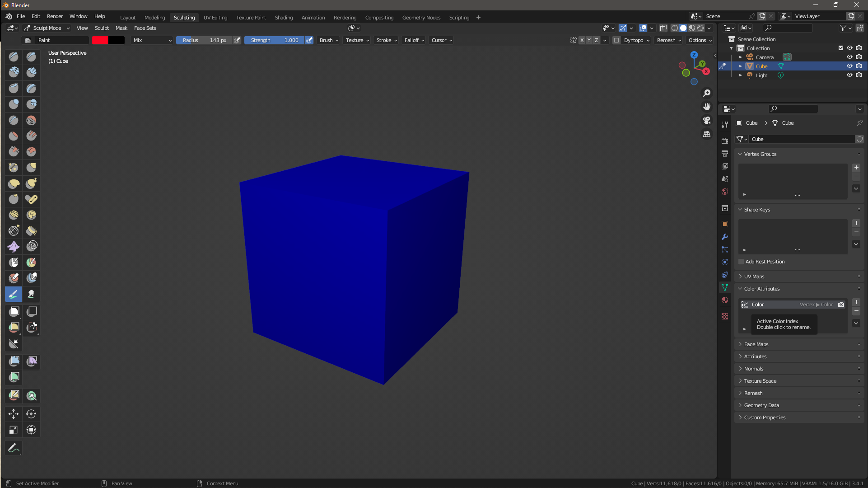Select the Paint brush tool in toolbar
Image resolution: width=868 pixels, height=488 pixels.
tap(14, 294)
